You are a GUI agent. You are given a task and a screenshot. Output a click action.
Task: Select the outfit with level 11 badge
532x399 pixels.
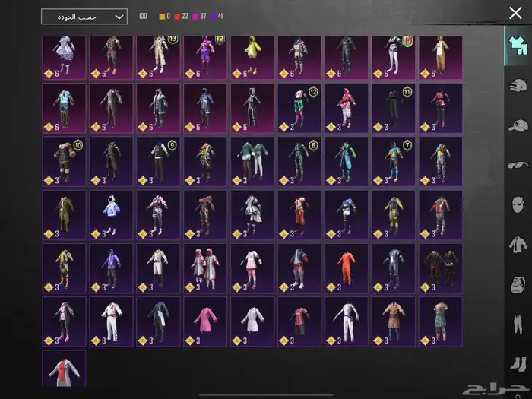[394, 108]
